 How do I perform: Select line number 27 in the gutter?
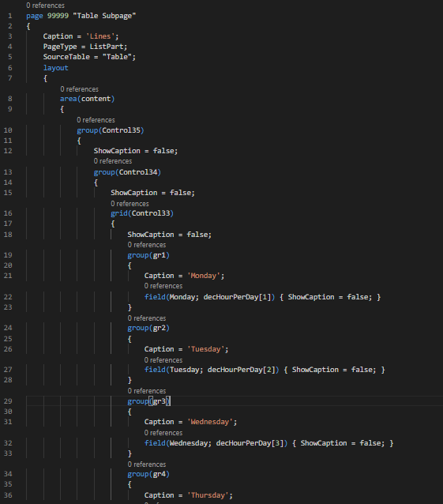pyautogui.click(x=8, y=370)
